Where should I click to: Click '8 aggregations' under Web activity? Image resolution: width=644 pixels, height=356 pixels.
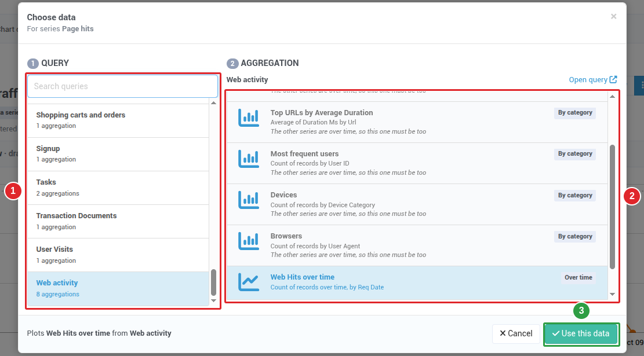click(57, 294)
